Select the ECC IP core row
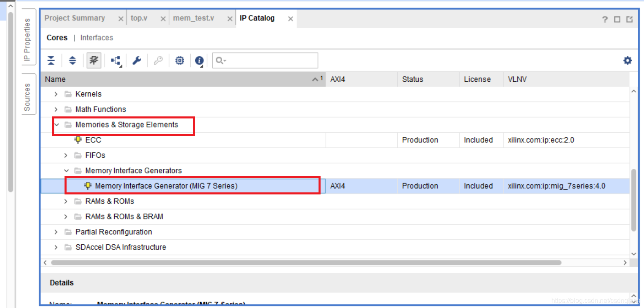The width and height of the screenshot is (644, 308). coord(335,140)
